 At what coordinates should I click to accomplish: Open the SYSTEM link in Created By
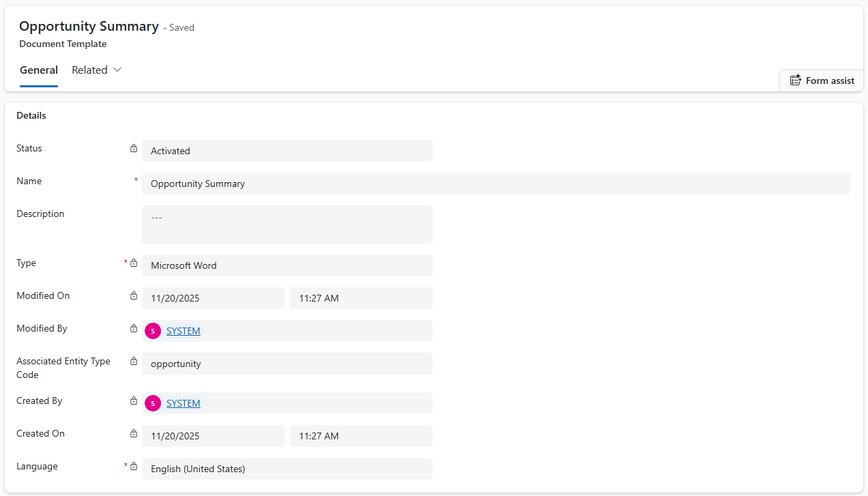pyautogui.click(x=184, y=403)
